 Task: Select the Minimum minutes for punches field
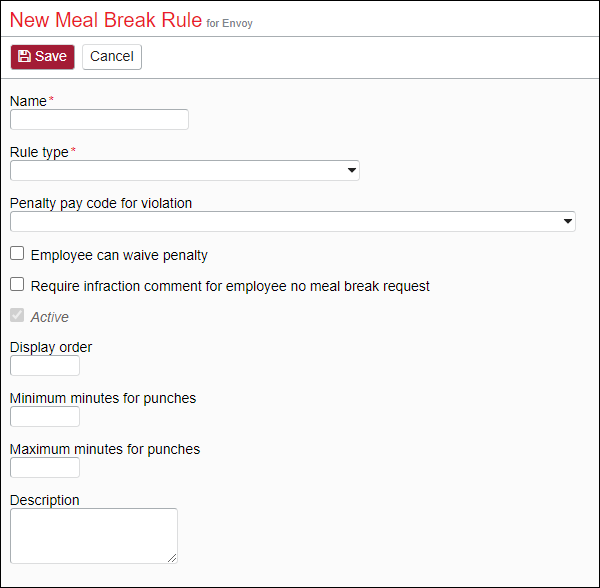45,417
